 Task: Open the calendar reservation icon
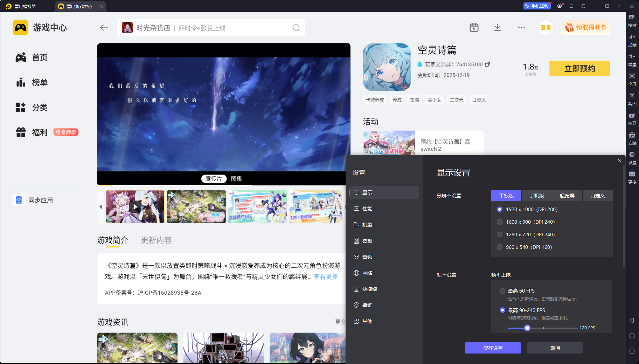[x=474, y=27]
